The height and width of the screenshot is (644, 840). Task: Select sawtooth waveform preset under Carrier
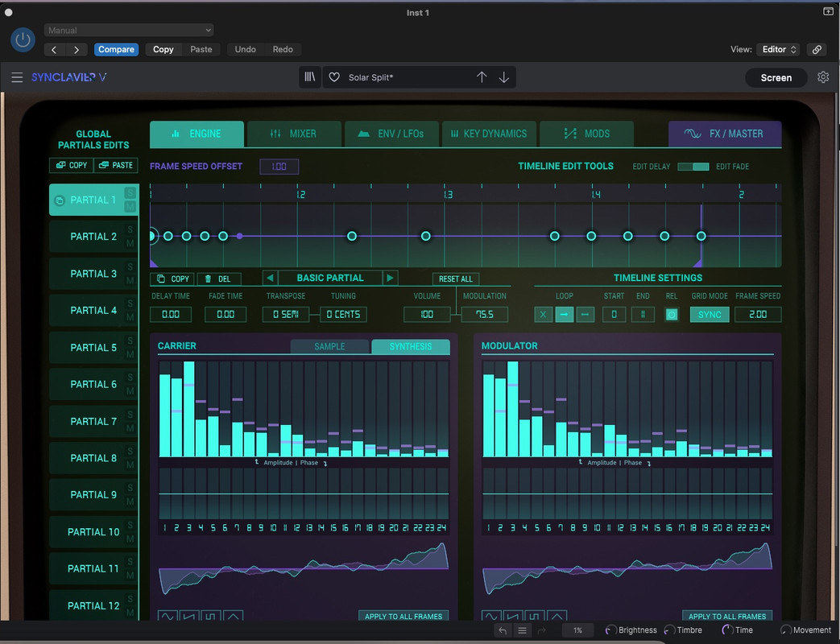click(189, 616)
